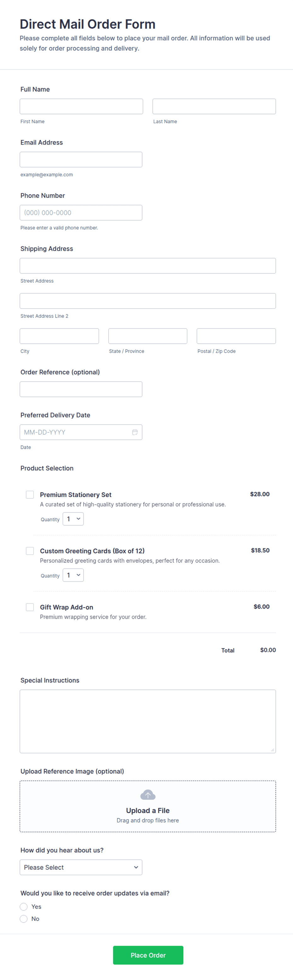Open the calendar picker icon in date field
The height and width of the screenshot is (980, 293).
pyautogui.click(x=135, y=432)
